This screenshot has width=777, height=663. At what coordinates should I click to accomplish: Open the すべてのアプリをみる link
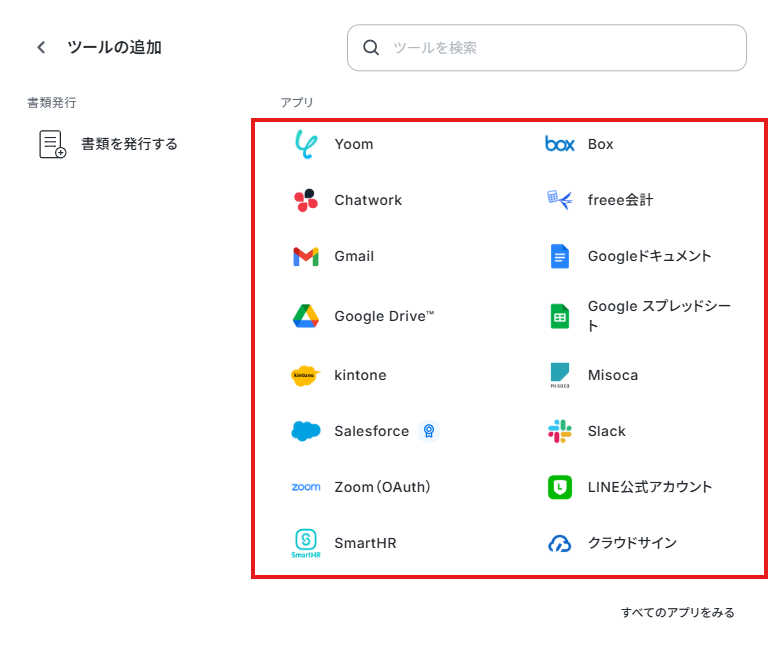677,613
